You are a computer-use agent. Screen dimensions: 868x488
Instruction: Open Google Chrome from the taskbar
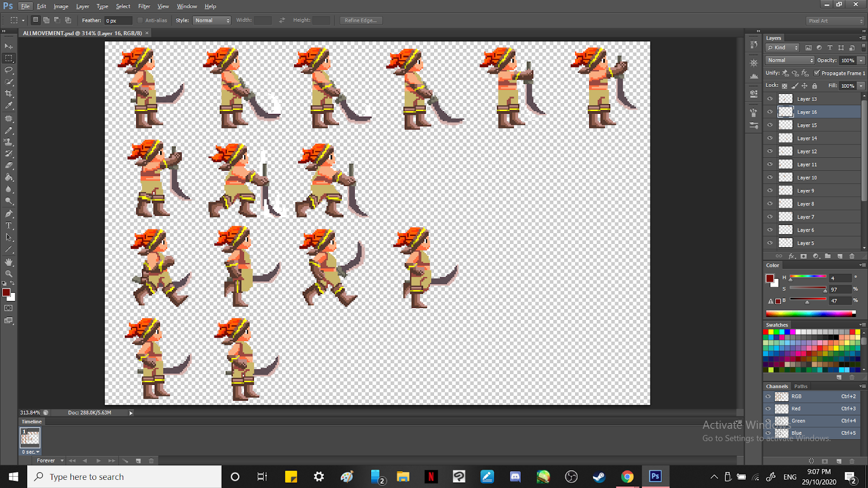tap(627, 477)
